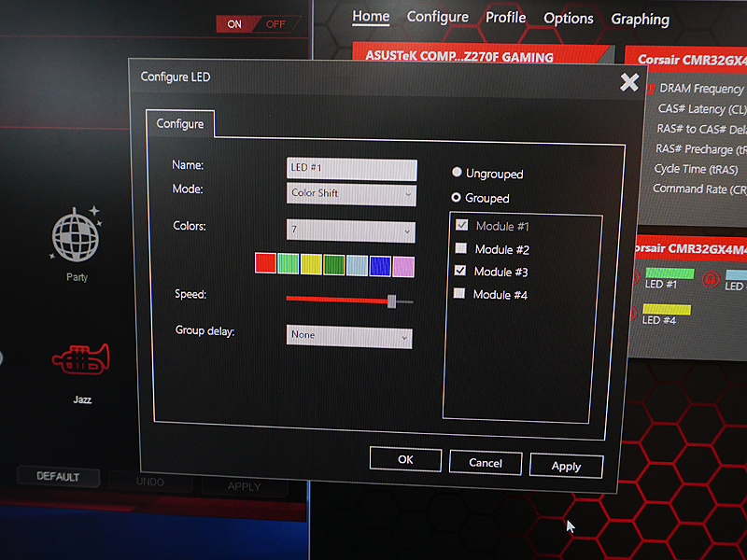Pick the blue color swatch
The height and width of the screenshot is (560, 747).
point(380,266)
